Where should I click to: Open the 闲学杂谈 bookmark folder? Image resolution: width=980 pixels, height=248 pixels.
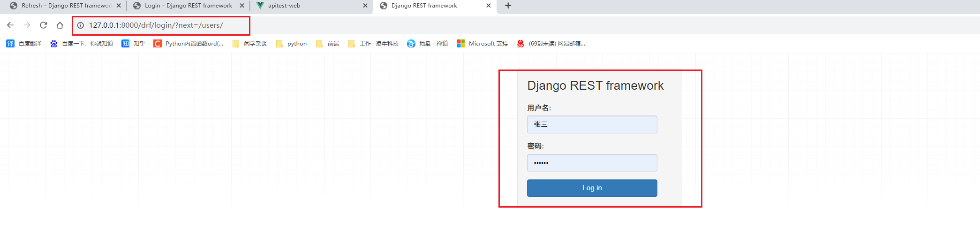pyautogui.click(x=249, y=44)
